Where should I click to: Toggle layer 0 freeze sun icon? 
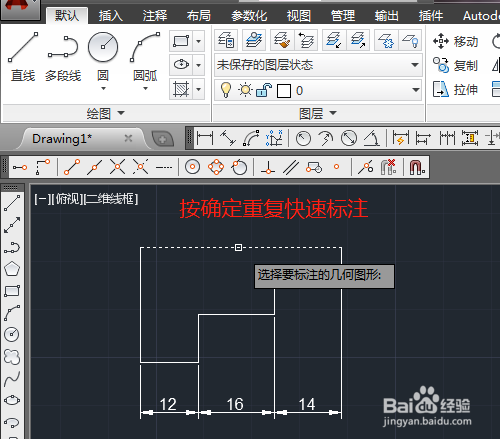click(x=246, y=90)
